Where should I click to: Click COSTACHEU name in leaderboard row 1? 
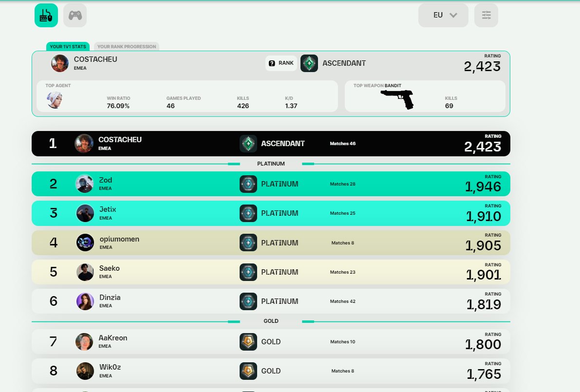tap(120, 139)
